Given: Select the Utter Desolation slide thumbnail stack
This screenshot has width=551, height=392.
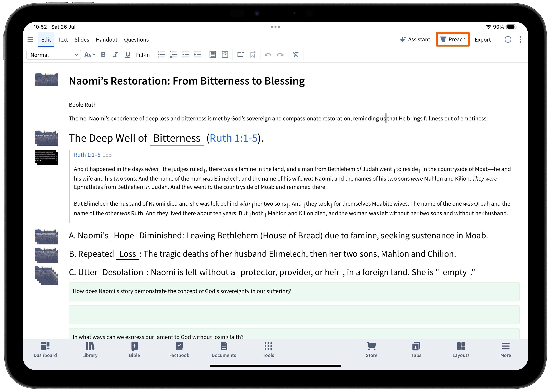Looking at the screenshot, I should click(46, 276).
